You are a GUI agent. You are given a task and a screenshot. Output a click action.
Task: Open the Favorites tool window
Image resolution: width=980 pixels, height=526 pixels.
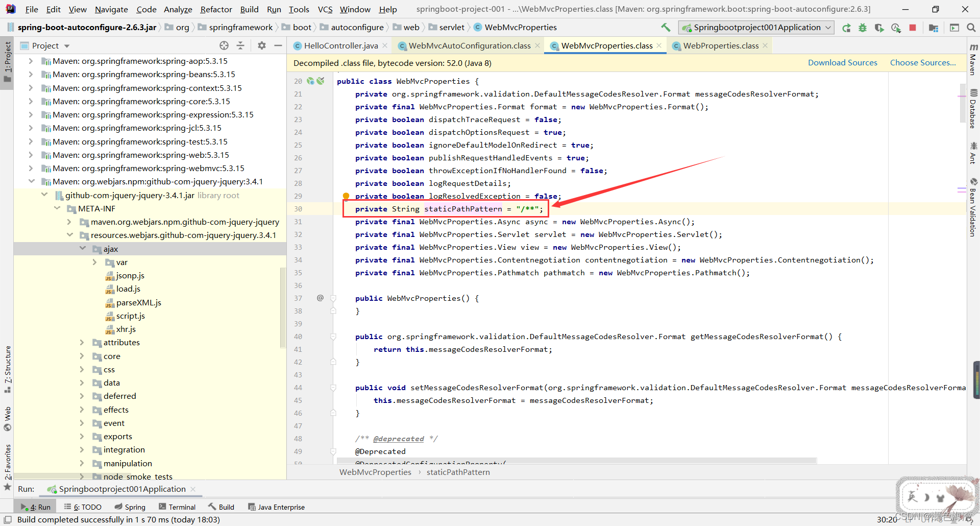[7, 467]
